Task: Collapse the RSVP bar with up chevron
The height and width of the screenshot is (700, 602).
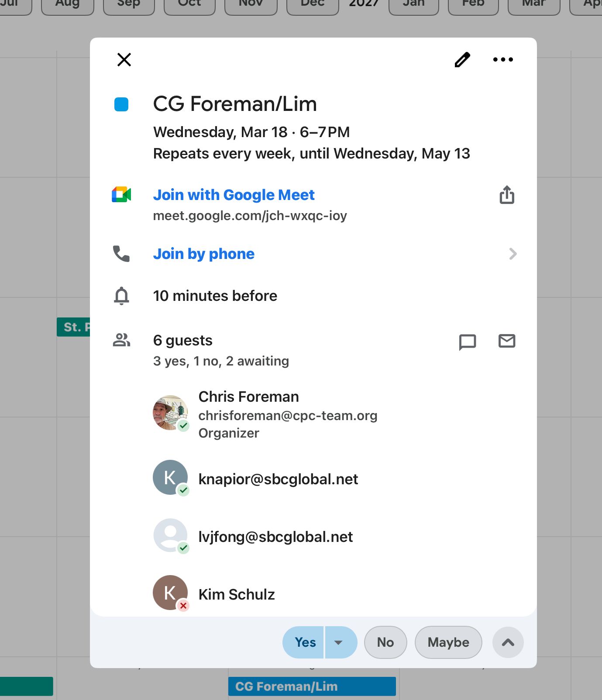Action: pyautogui.click(x=508, y=642)
